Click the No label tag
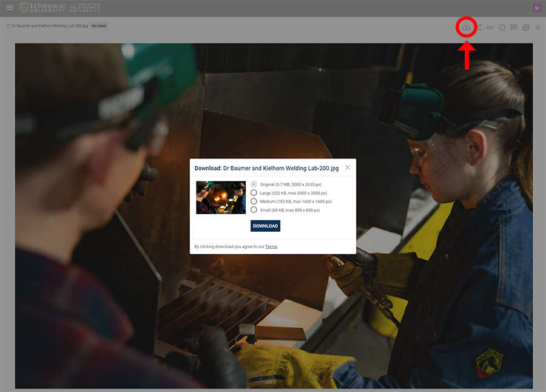This screenshot has width=546, height=392. click(x=99, y=26)
